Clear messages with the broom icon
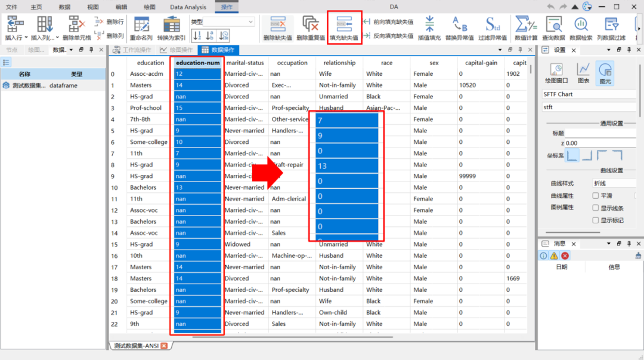This screenshot has width=644, height=360. point(638,256)
